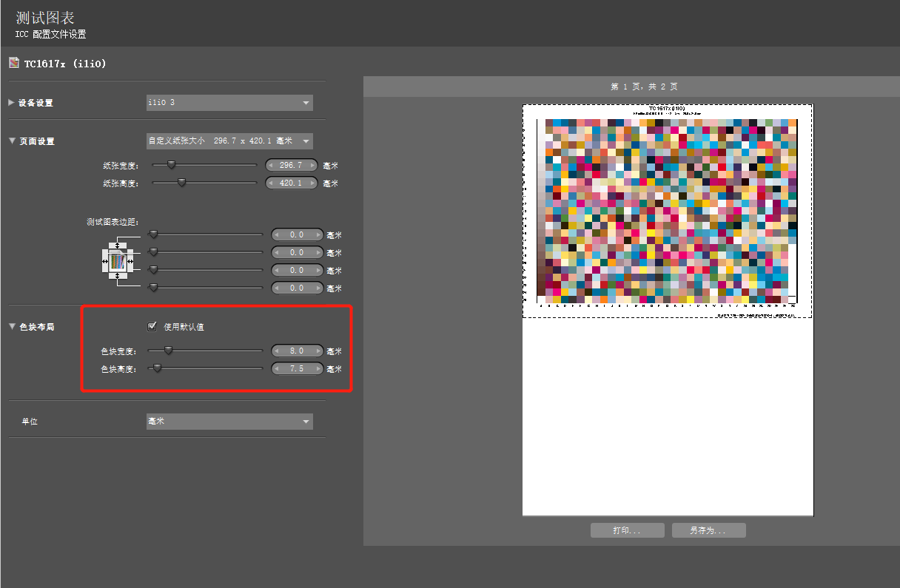Click the ICC 配置文件设置 subtitle
Viewport: 900px width, 588px height.
pyautogui.click(x=50, y=35)
